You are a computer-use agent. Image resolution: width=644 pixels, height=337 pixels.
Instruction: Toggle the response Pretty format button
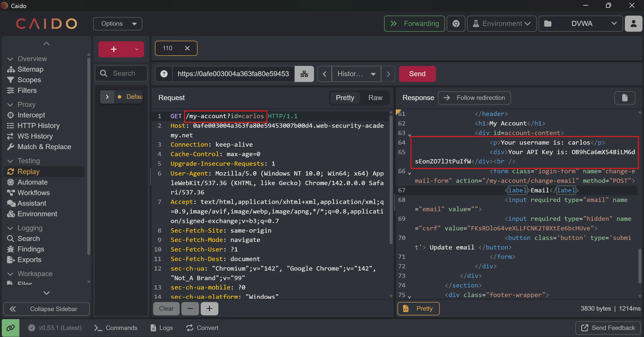pos(418,309)
